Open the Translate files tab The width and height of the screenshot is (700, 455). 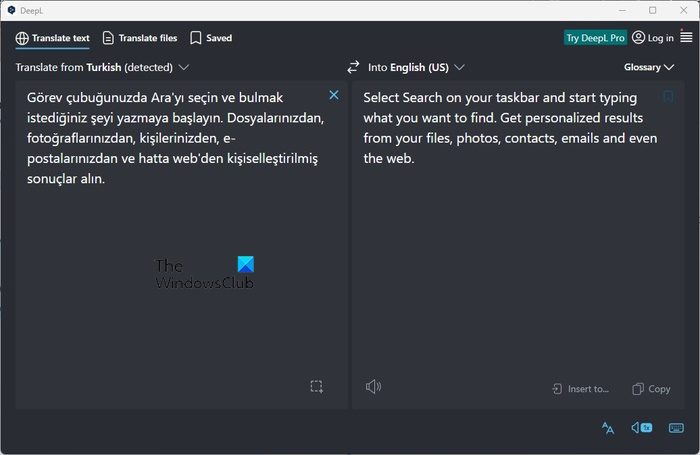coord(140,38)
